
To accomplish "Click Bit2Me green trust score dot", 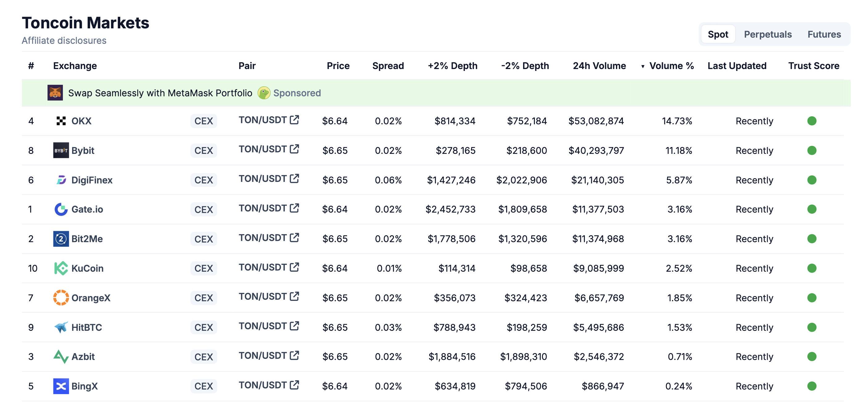I will coord(812,239).
